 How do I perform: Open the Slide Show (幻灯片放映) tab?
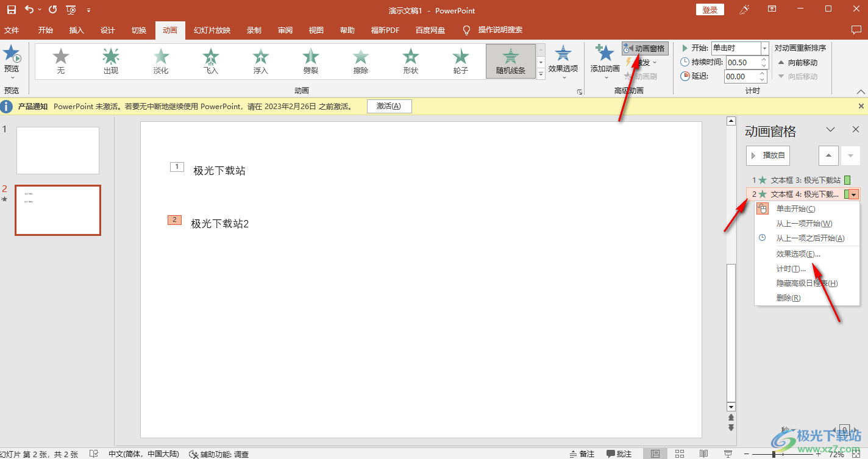click(212, 30)
